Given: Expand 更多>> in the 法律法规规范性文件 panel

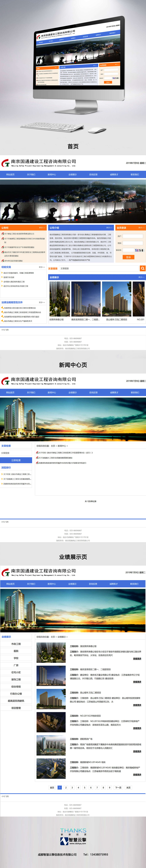Looking at the screenshot, I should [x=42, y=302].
